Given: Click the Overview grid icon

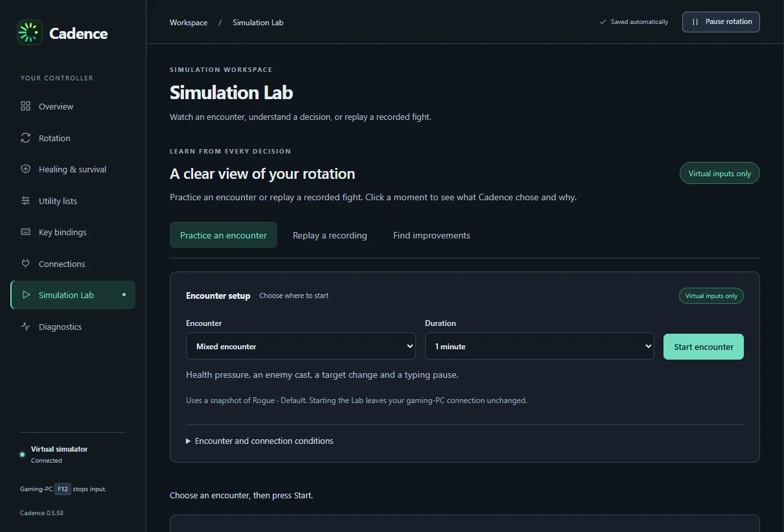Looking at the screenshot, I should point(26,106).
